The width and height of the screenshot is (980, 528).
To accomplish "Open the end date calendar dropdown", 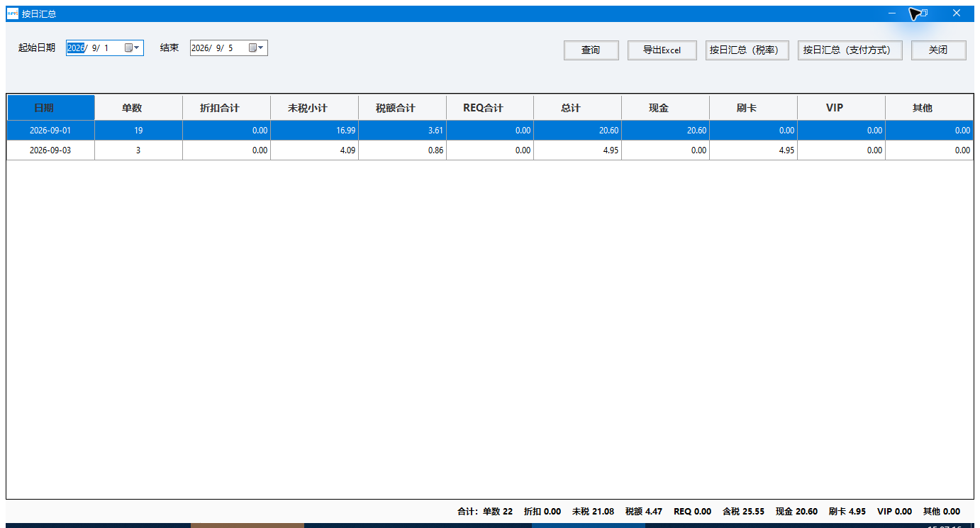I will coord(257,48).
